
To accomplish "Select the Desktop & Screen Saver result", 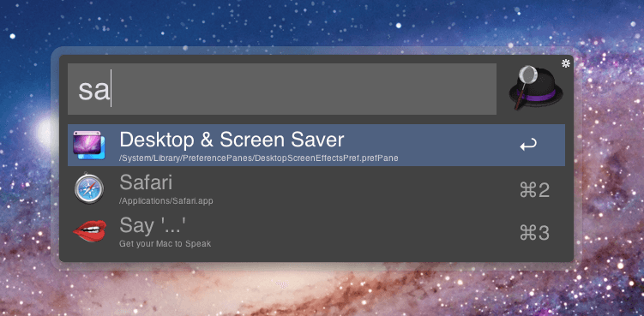I will pyautogui.click(x=316, y=146).
